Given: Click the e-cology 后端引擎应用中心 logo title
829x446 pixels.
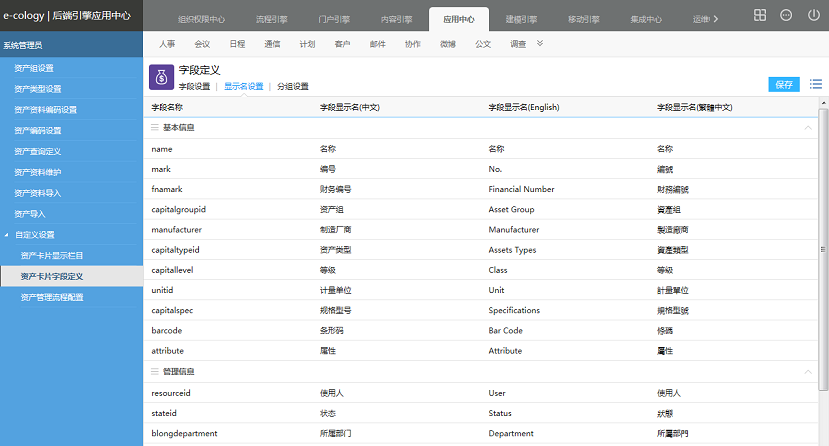Looking at the screenshot, I should (67, 15).
